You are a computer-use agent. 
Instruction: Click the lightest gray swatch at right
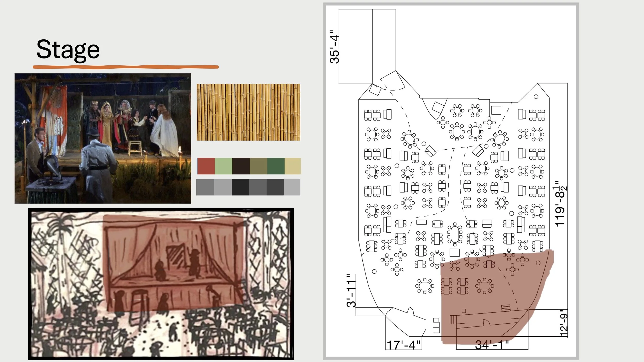click(x=292, y=187)
